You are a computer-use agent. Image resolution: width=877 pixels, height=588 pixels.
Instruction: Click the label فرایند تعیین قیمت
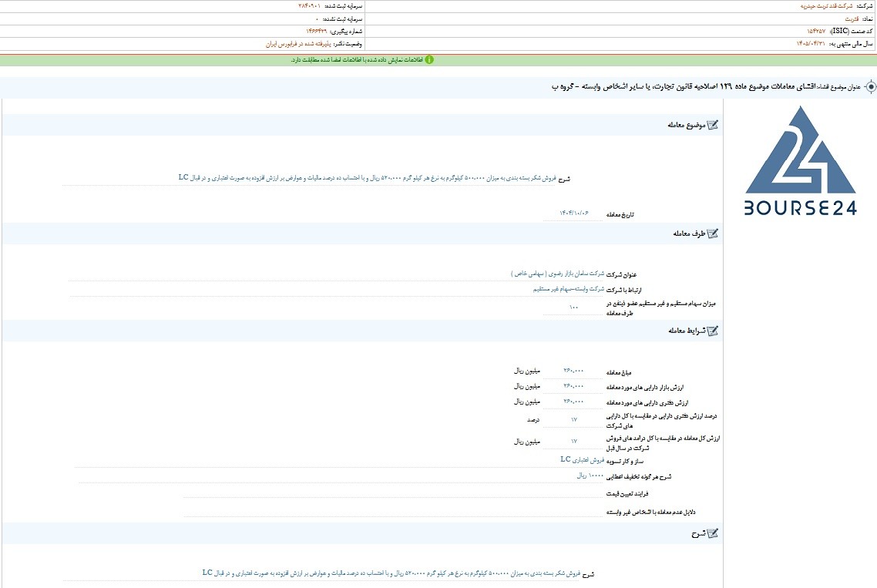coord(627,494)
